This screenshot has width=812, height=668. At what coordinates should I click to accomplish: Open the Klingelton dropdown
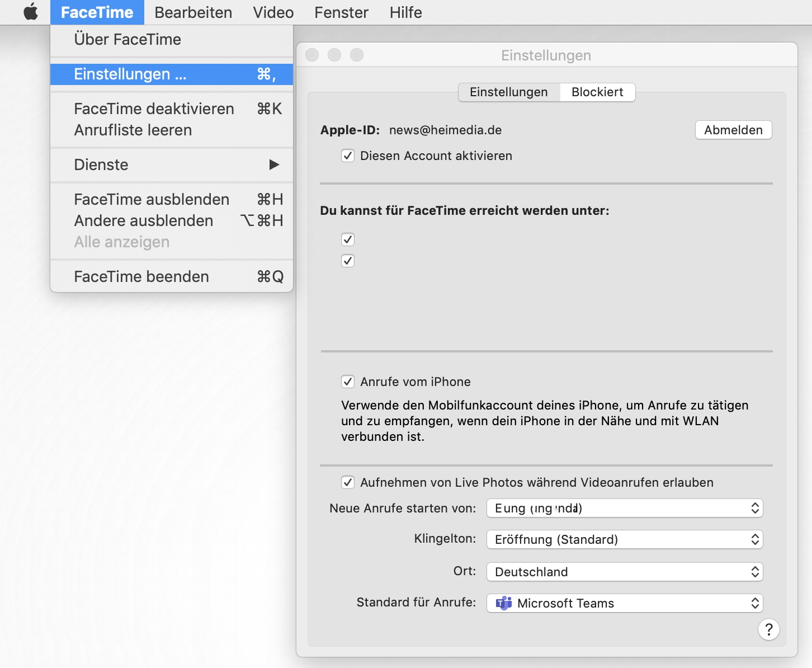click(625, 539)
